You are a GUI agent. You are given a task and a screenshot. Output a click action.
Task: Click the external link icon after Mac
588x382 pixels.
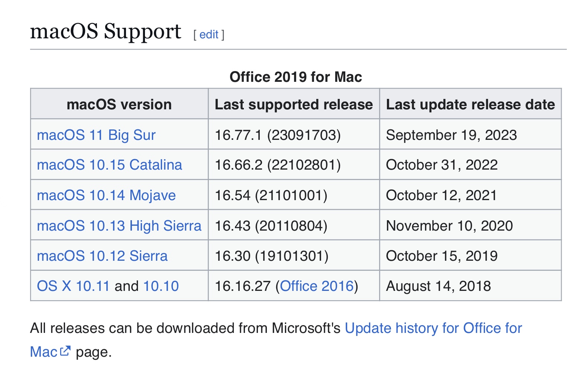click(x=65, y=351)
